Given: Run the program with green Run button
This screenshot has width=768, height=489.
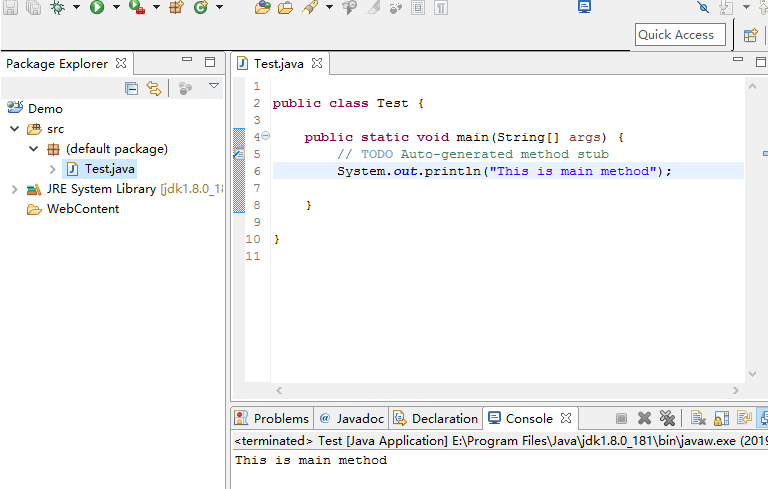Looking at the screenshot, I should coord(97,7).
